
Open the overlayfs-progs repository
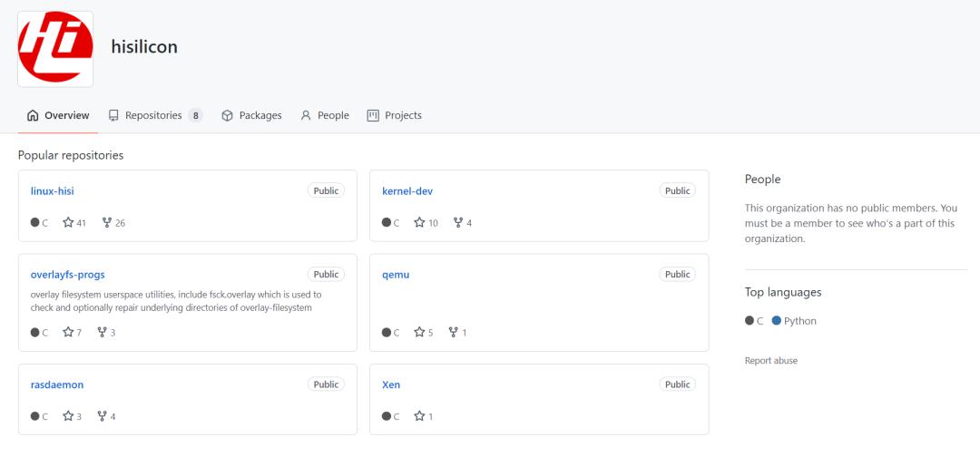point(67,275)
